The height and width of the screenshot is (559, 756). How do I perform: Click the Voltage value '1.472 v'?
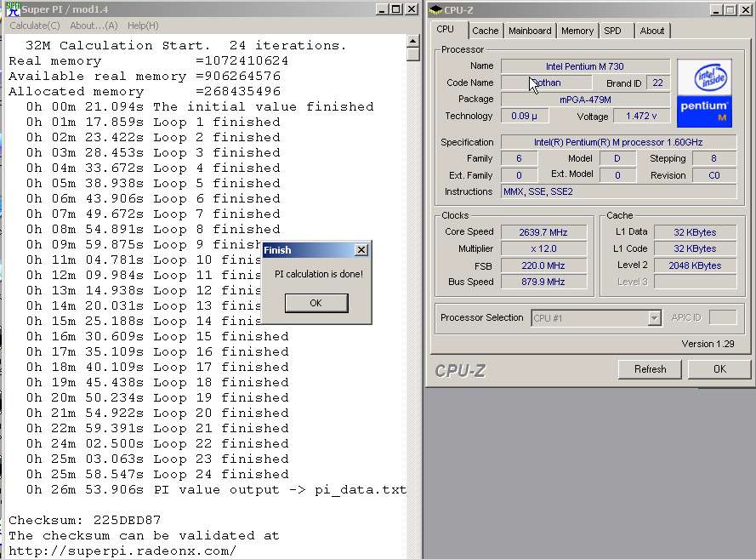(x=641, y=116)
